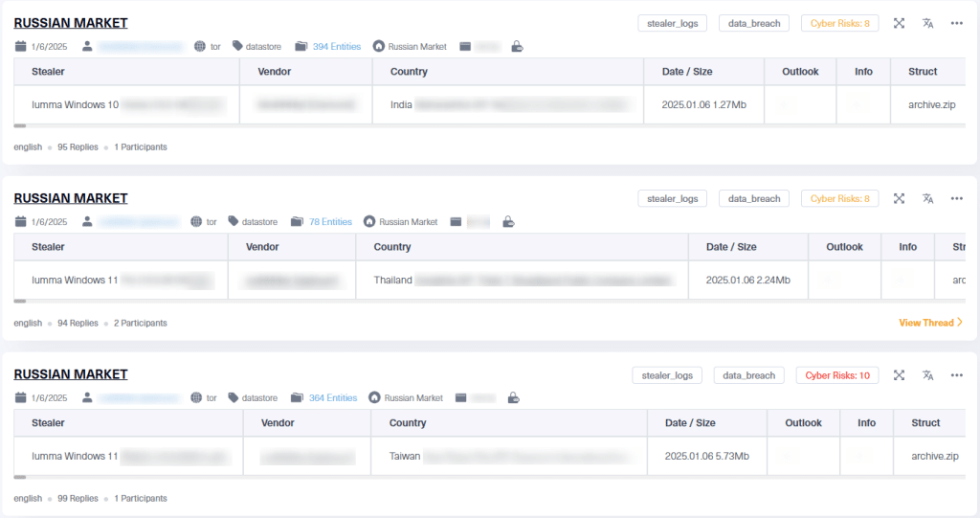Select '2025.01.06 2.24Mb' cell

tap(748, 280)
